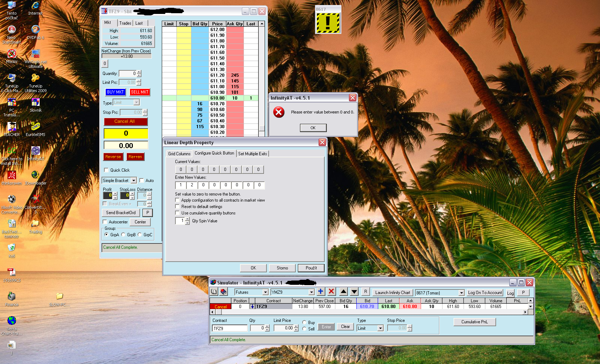Click the blue plus add contract icon
This screenshot has height=364, width=600.
click(x=320, y=292)
